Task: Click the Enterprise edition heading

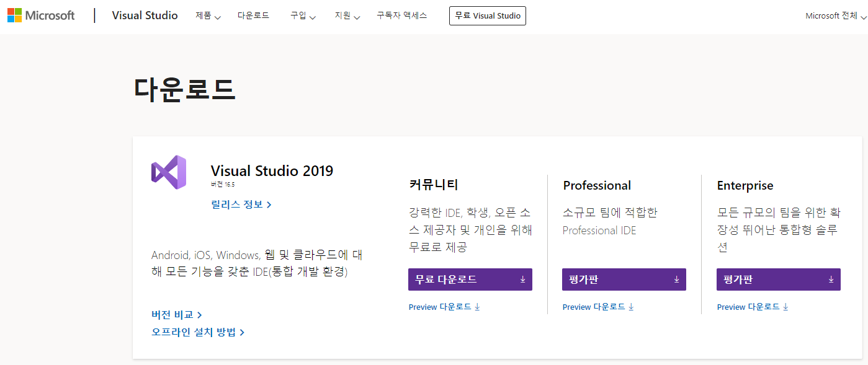Action: coord(745,185)
